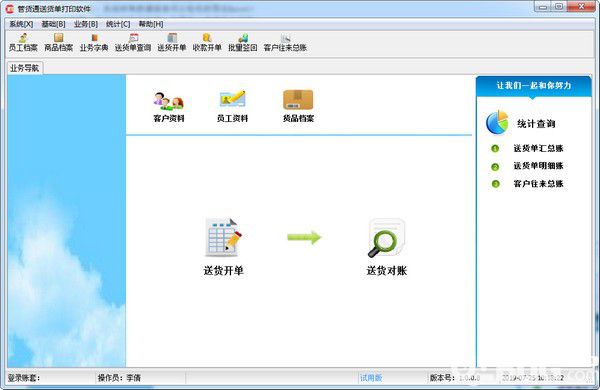Click 送货对账 label under magnifier
This screenshot has width=600, height=390.
tap(386, 271)
